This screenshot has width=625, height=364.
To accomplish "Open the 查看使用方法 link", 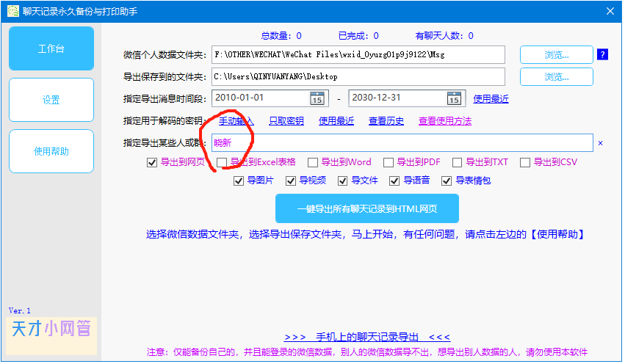I will [445, 121].
